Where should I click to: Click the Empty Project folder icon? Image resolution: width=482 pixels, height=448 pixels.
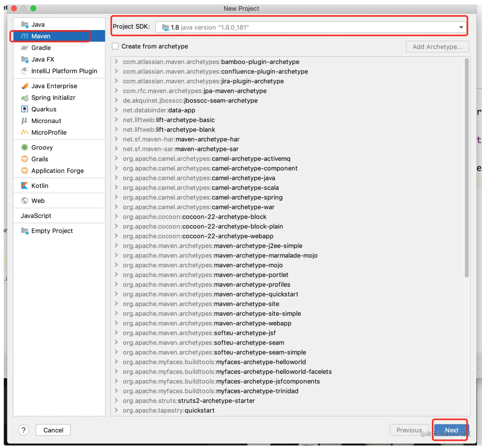point(25,231)
